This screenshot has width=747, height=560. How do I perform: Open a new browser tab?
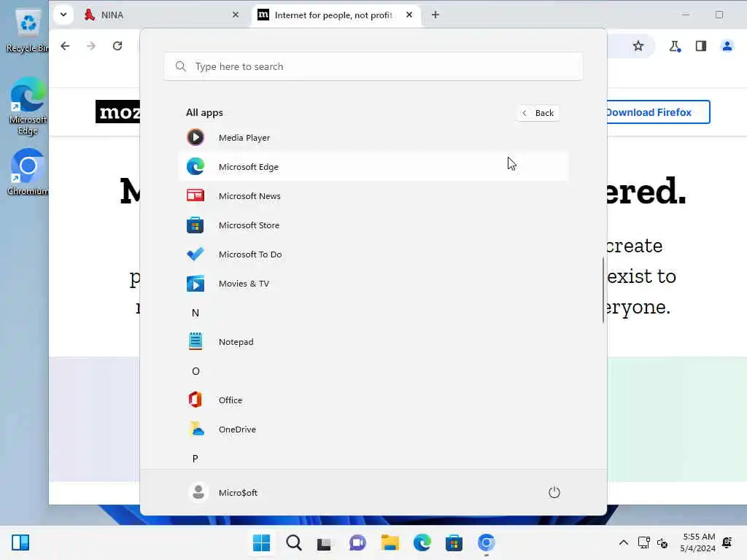click(x=436, y=15)
